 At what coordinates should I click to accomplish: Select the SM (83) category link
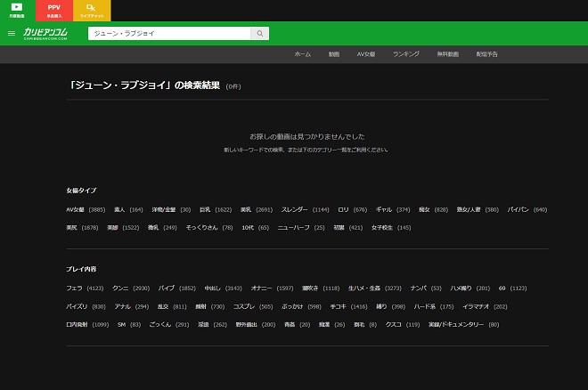pyautogui.click(x=129, y=325)
